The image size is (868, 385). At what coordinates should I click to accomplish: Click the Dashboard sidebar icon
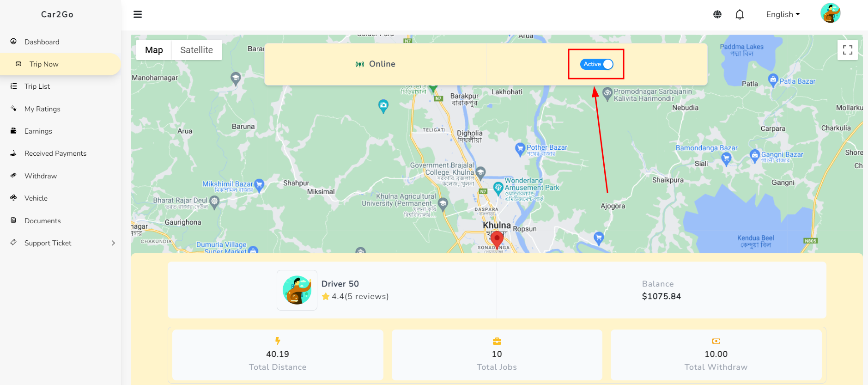[x=13, y=42]
